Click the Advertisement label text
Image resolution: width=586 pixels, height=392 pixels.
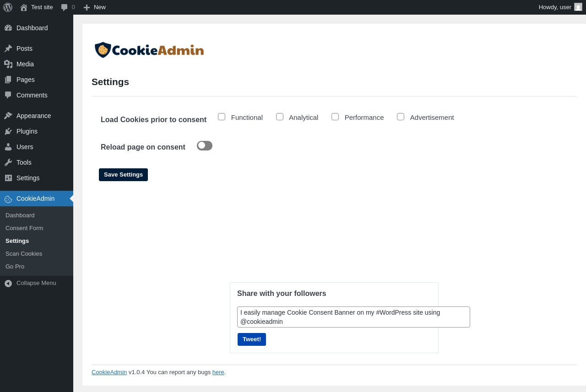(432, 117)
